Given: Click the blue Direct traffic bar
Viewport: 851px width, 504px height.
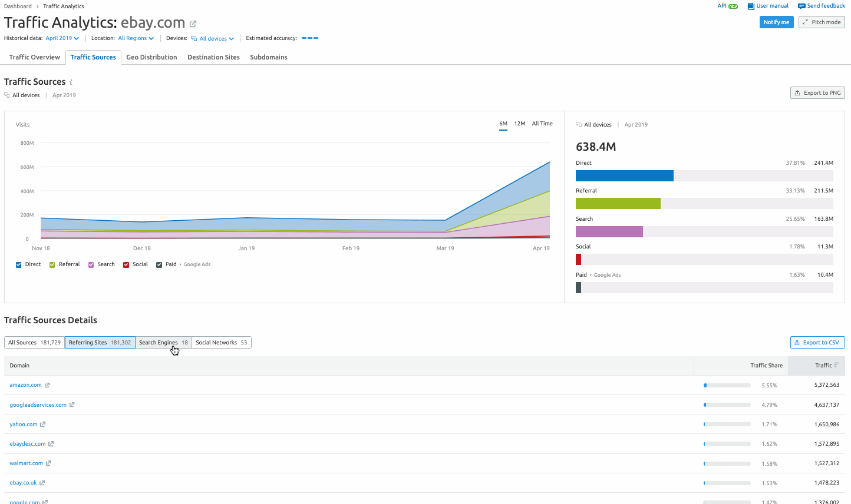Looking at the screenshot, I should (x=625, y=176).
